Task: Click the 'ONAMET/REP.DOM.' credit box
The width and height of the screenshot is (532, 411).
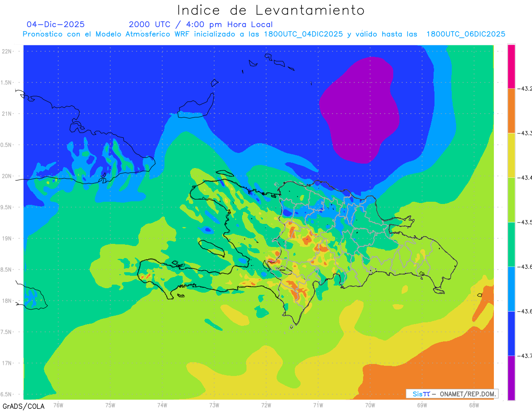Action: coord(452,394)
